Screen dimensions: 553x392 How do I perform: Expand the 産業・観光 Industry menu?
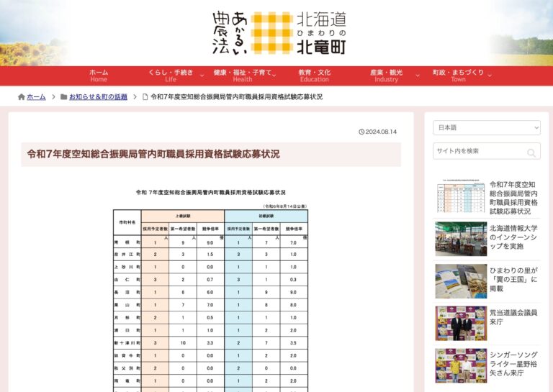pos(387,76)
